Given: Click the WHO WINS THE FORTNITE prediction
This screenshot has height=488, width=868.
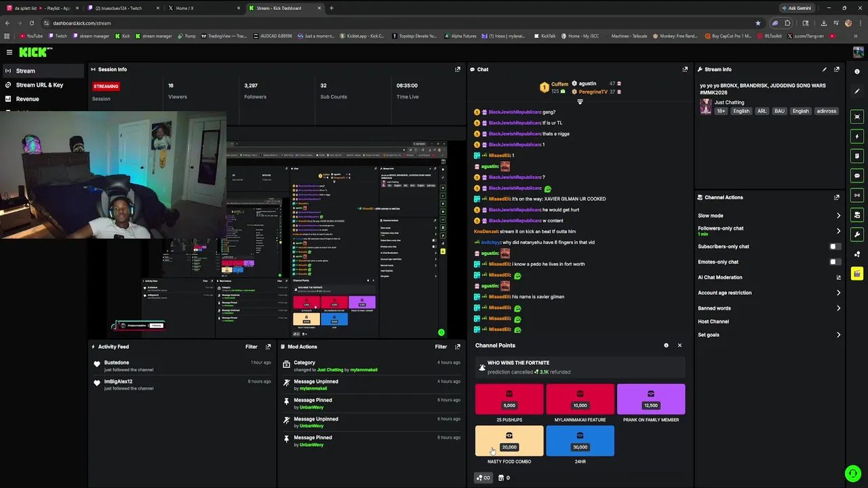Looking at the screenshot, I should (x=580, y=367).
